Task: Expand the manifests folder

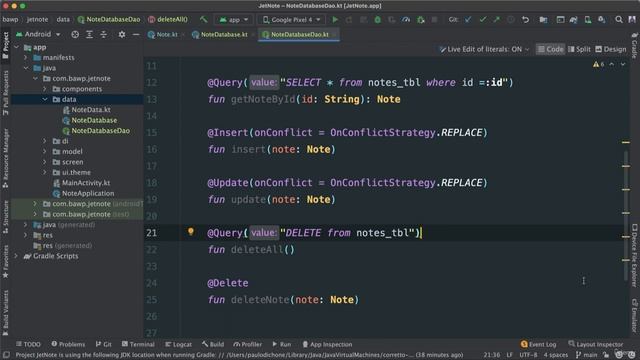Action: tap(26, 58)
